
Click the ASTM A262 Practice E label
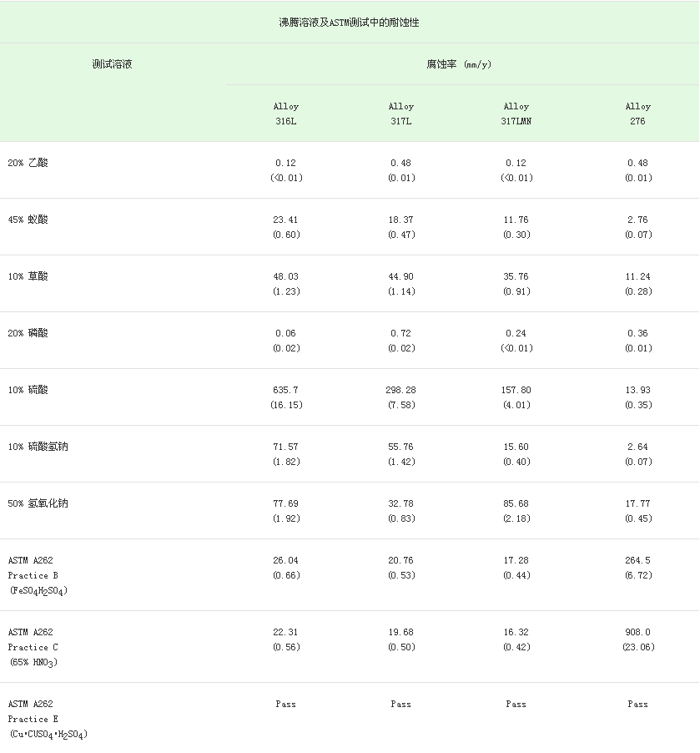click(48, 719)
